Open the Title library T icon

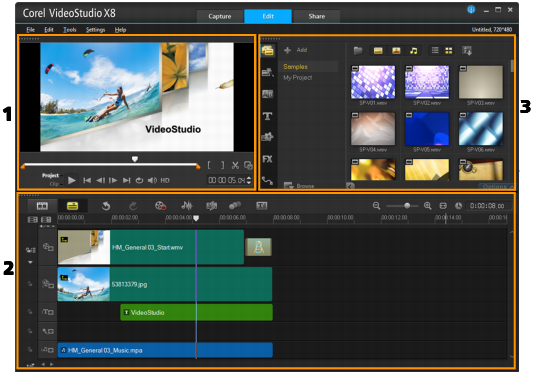268,116
